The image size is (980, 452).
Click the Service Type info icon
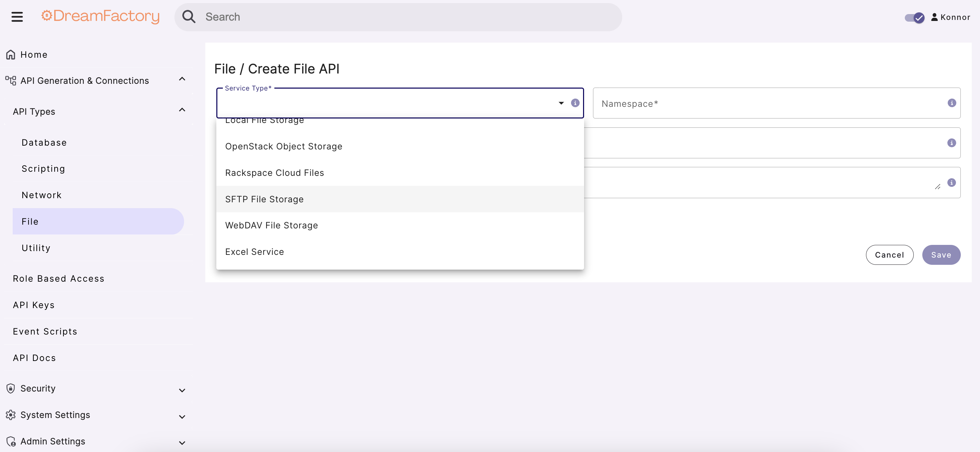pos(575,103)
